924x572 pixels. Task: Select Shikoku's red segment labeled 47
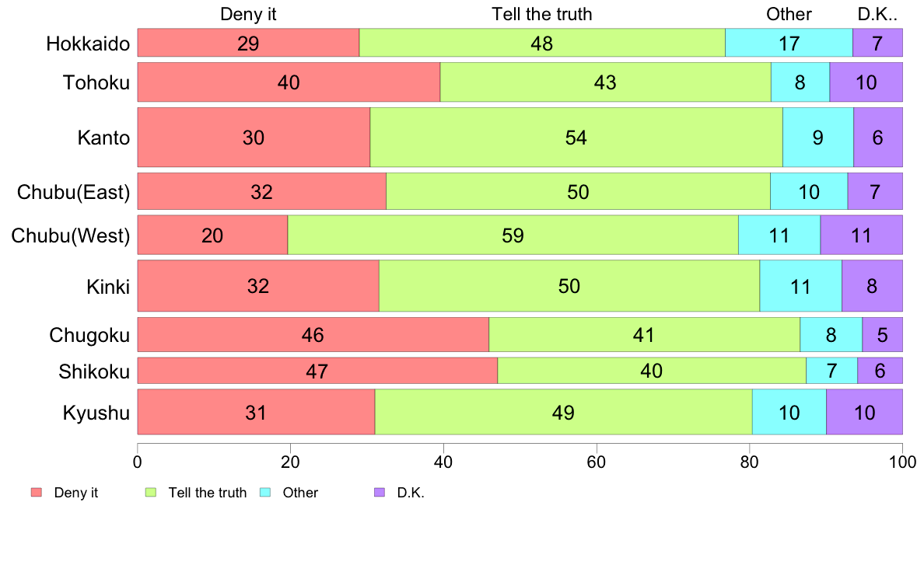[317, 371]
